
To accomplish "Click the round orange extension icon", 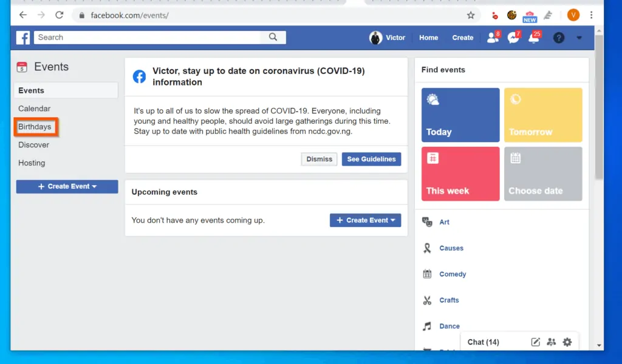I will coord(511,15).
